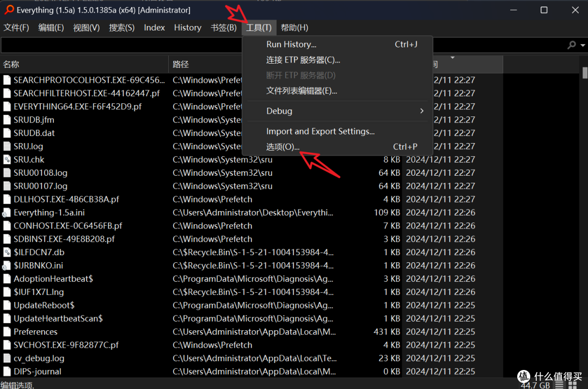Image resolution: width=588 pixels, height=389 pixels.
Task: Select file name $ILFDCN7.db
Action: [x=39, y=252]
